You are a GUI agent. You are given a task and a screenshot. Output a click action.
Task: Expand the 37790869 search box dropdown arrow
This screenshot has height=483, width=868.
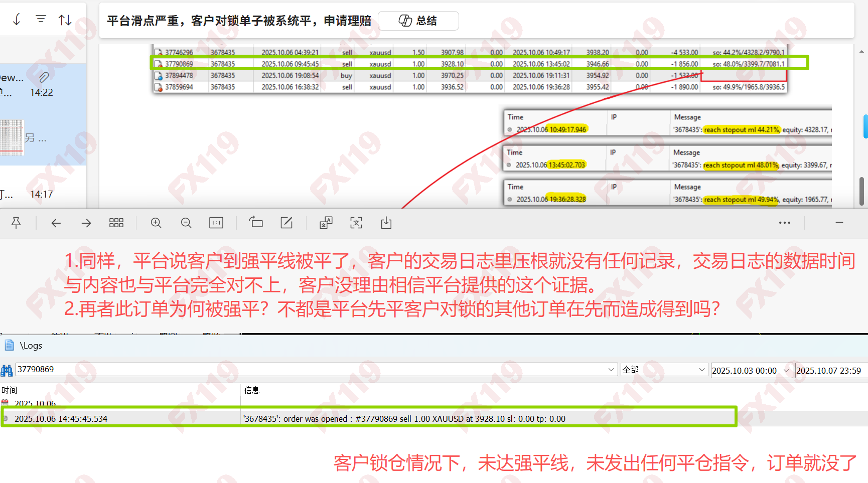tap(611, 370)
